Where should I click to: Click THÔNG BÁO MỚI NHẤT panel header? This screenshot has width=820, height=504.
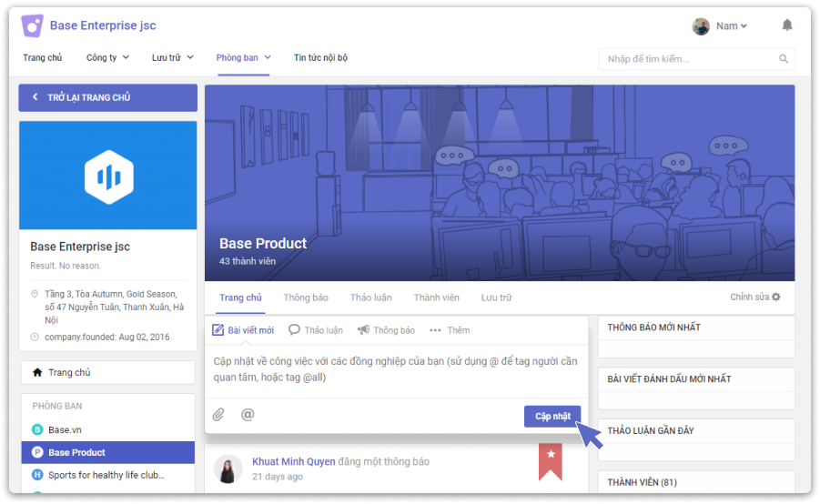653,328
